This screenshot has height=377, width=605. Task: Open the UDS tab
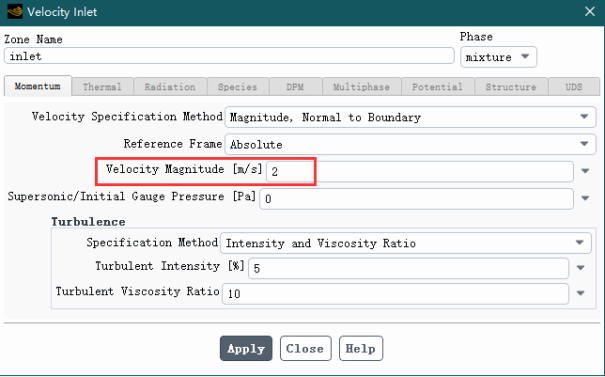click(x=574, y=87)
